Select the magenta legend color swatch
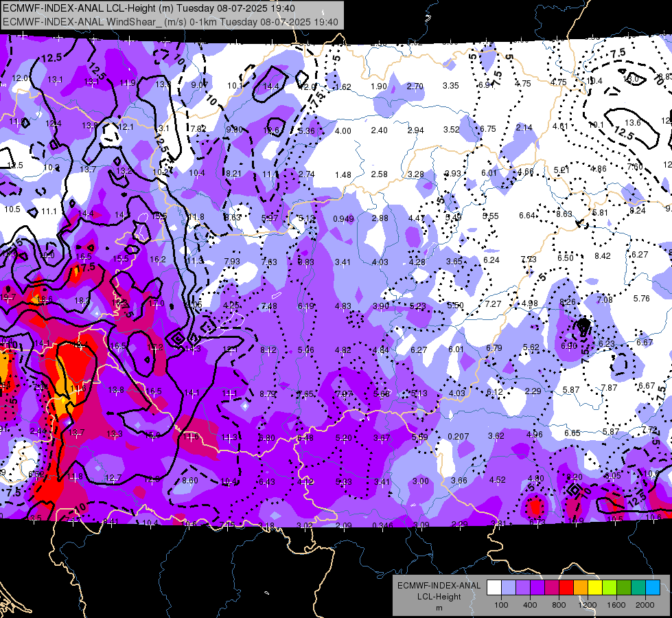Image resolution: width=672 pixels, height=618 pixels. click(x=552, y=588)
